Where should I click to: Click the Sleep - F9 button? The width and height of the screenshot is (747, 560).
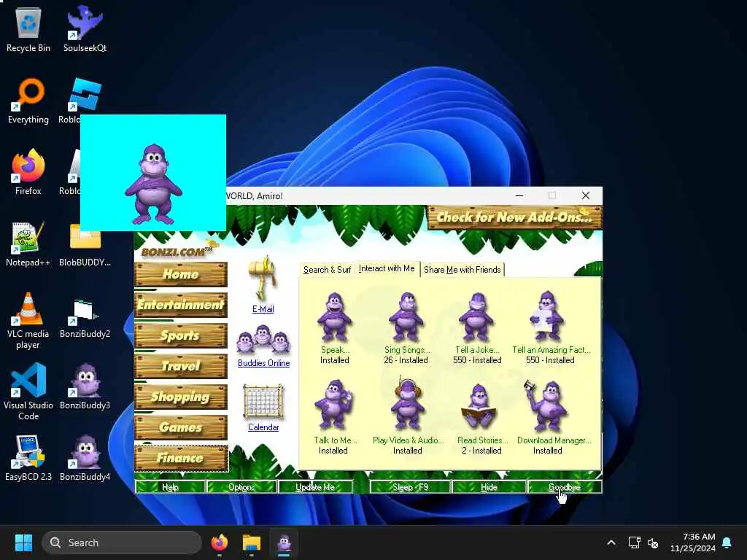pos(410,486)
